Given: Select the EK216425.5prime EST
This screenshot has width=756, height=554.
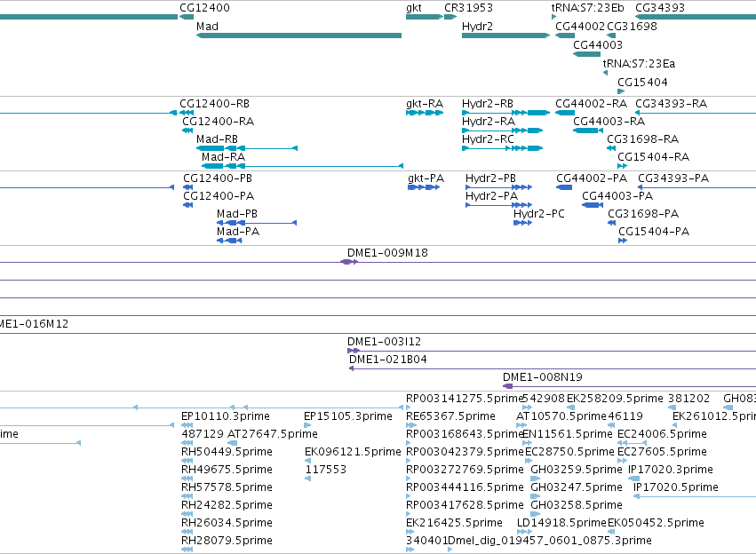Looking at the screenshot, I should point(454,523).
